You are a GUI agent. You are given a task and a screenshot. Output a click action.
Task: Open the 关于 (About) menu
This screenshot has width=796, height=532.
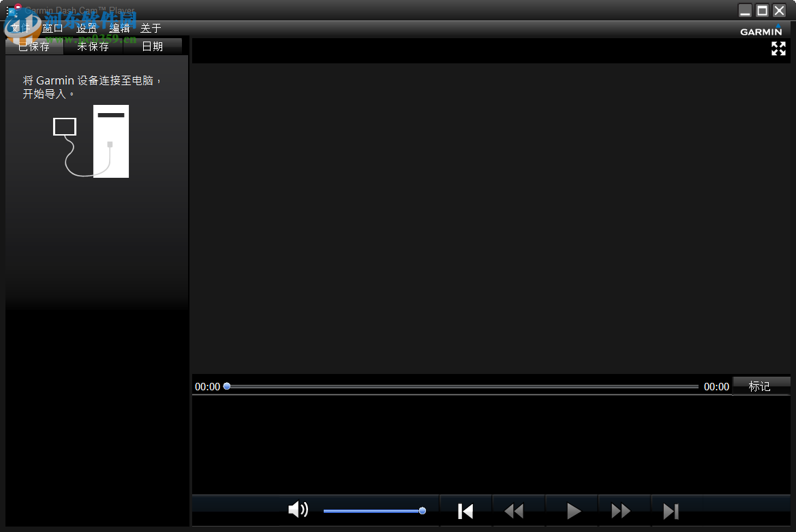[x=151, y=29]
